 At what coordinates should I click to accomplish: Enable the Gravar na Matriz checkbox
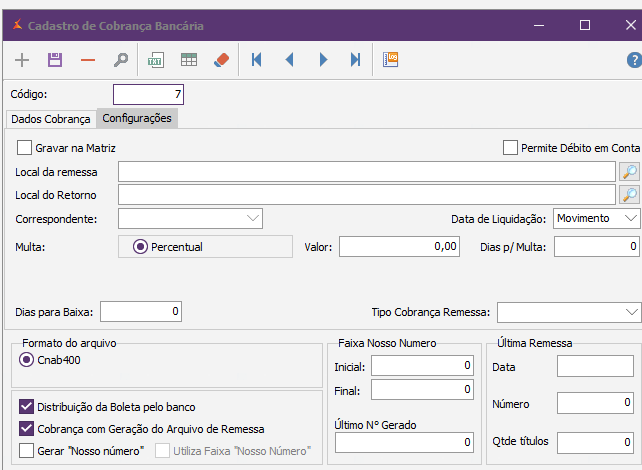pyautogui.click(x=26, y=148)
